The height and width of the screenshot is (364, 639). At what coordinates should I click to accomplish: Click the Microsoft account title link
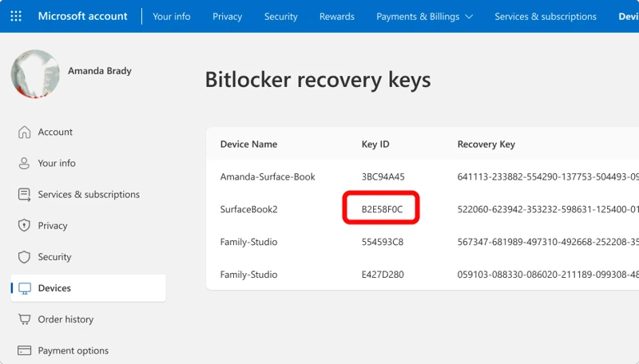pyautogui.click(x=83, y=16)
